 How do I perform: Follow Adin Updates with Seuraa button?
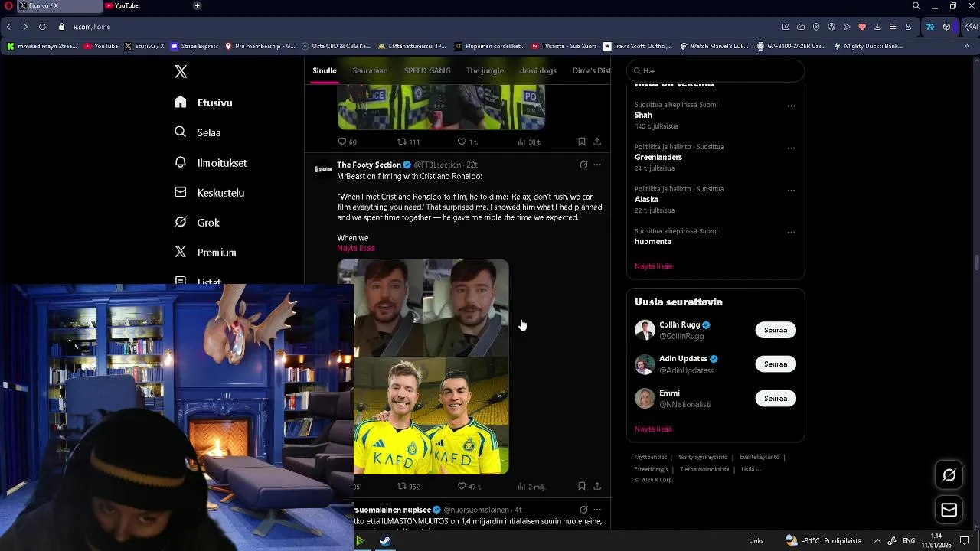tap(776, 364)
